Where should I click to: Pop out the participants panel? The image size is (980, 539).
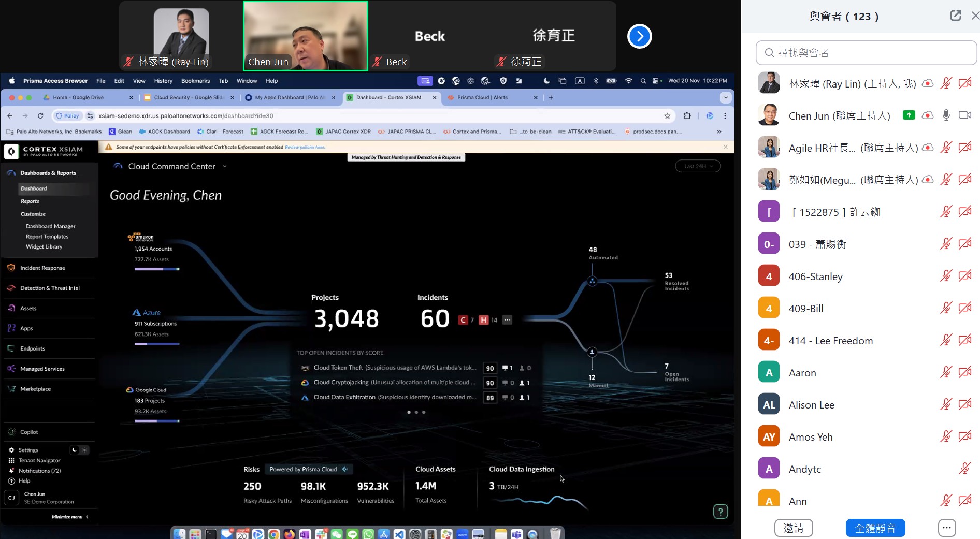point(955,16)
